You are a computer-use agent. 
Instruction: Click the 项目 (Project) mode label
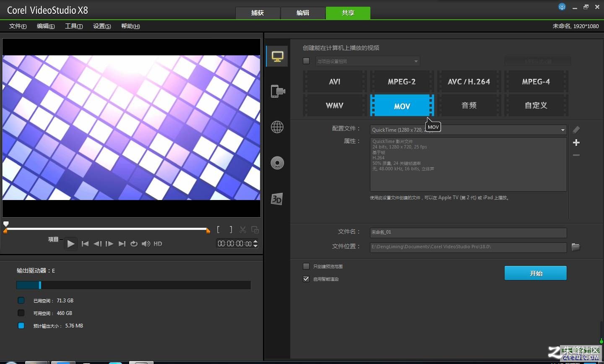click(53, 239)
